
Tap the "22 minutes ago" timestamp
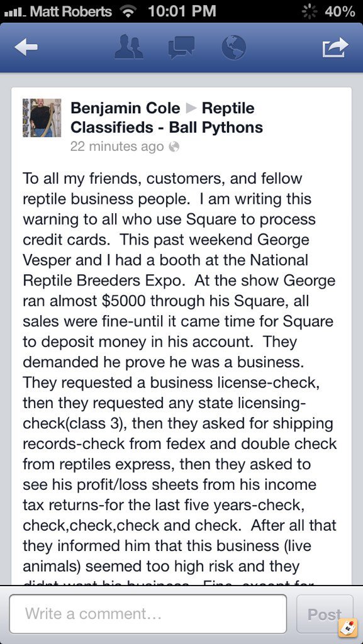(x=117, y=147)
